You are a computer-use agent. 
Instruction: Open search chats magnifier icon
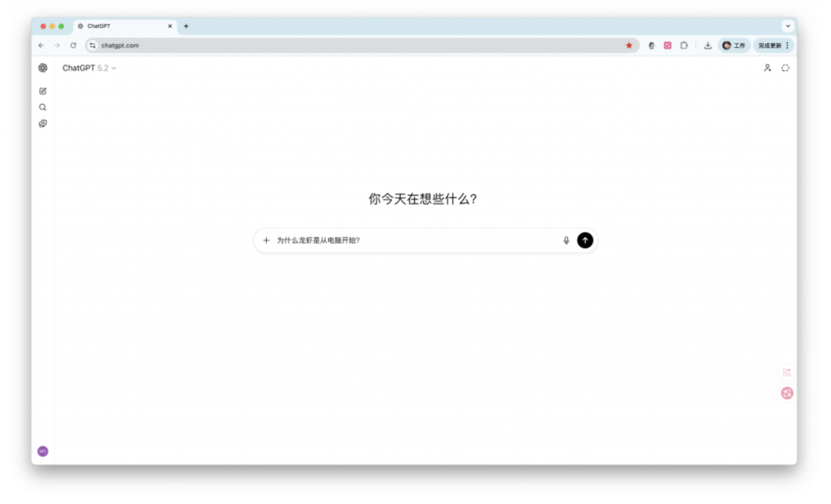coord(43,108)
